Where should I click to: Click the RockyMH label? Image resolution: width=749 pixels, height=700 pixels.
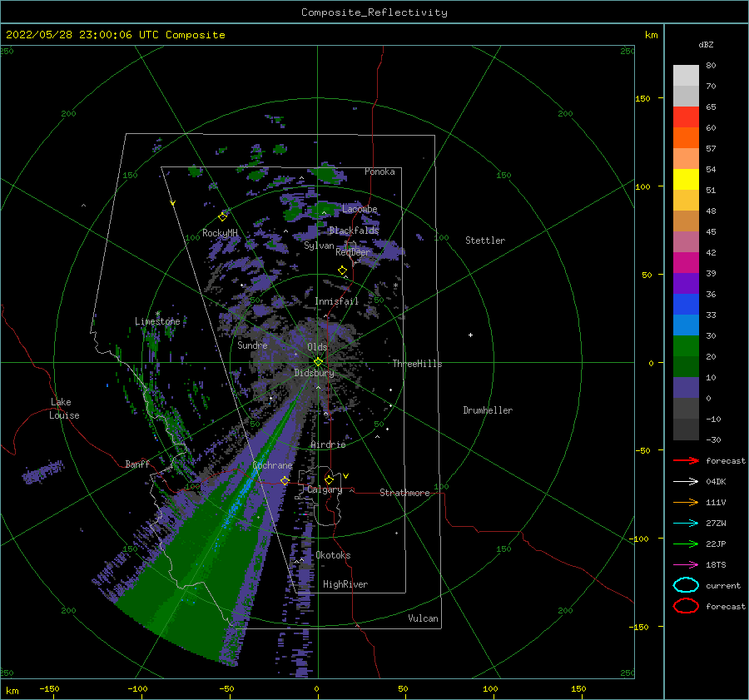[220, 233]
